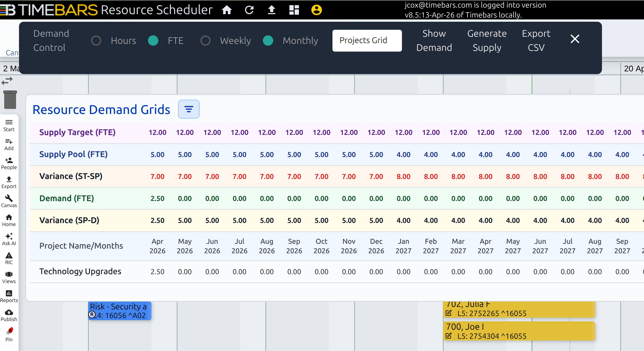Click the Add sidebar icon
The image size is (644, 351).
point(9,145)
